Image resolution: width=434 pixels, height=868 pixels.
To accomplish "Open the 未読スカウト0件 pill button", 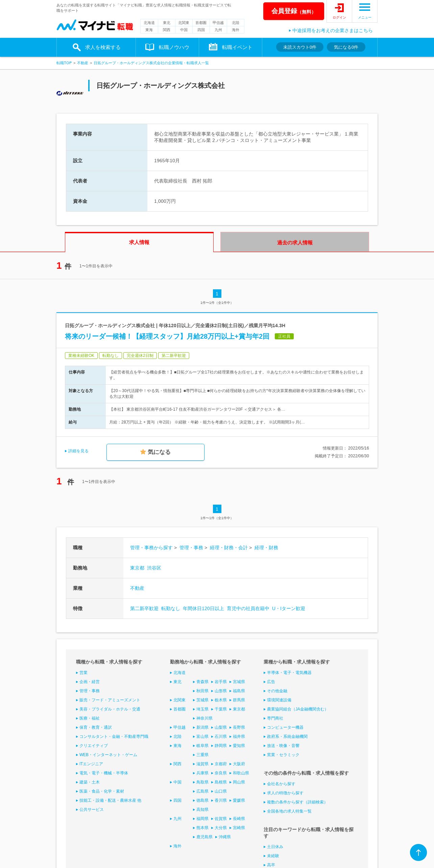I will pos(300,47).
